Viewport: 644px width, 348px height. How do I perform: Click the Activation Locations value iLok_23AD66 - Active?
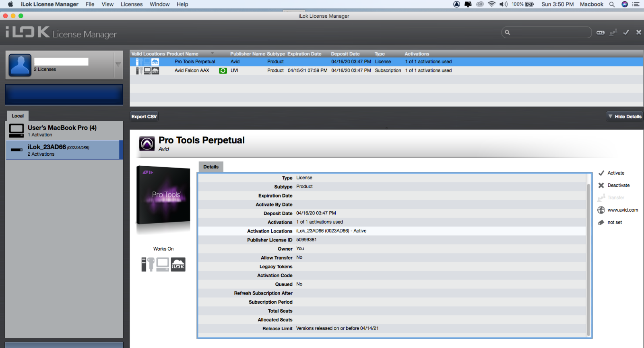click(x=331, y=231)
